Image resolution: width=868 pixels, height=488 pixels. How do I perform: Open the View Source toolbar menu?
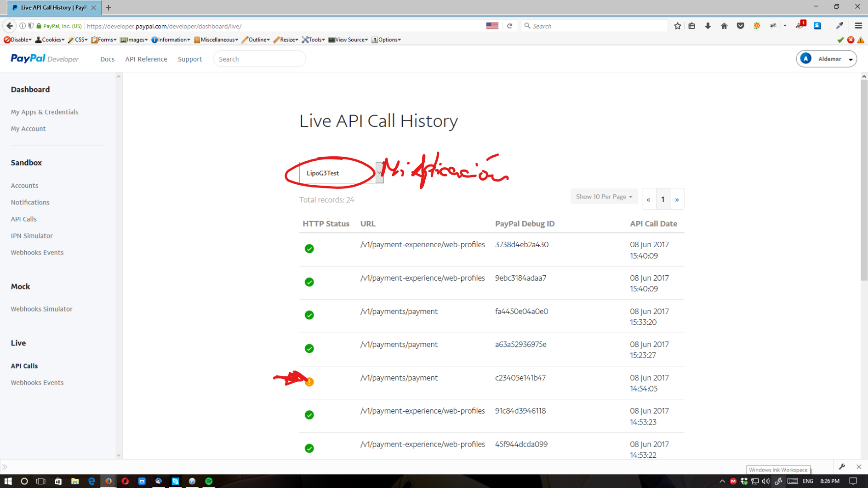click(348, 40)
